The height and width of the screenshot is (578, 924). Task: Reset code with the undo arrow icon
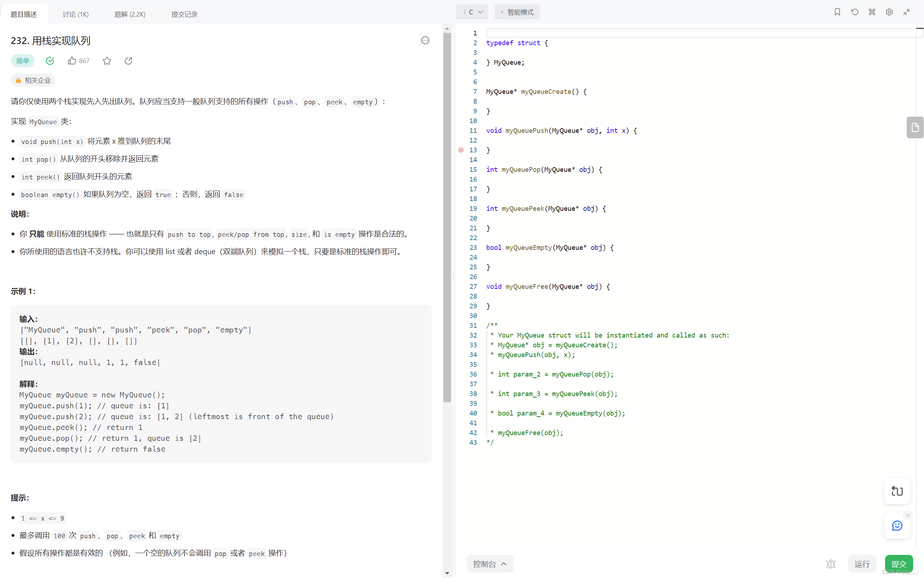[x=854, y=12]
